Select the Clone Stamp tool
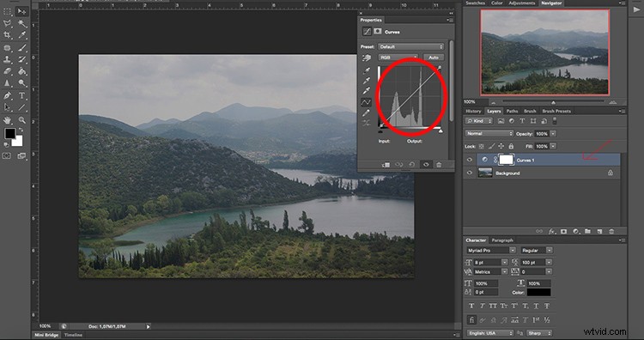Screen dimensions: 644x340 [x=8, y=59]
